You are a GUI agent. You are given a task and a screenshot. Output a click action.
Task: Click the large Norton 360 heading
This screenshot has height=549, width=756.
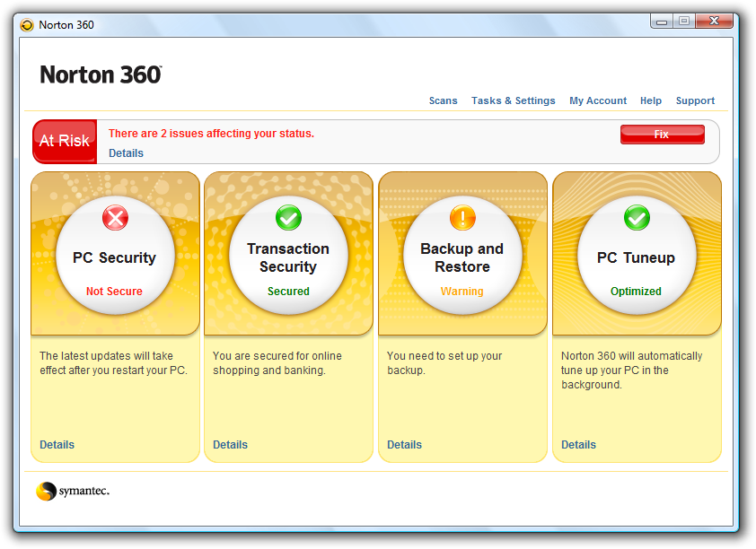(x=101, y=74)
